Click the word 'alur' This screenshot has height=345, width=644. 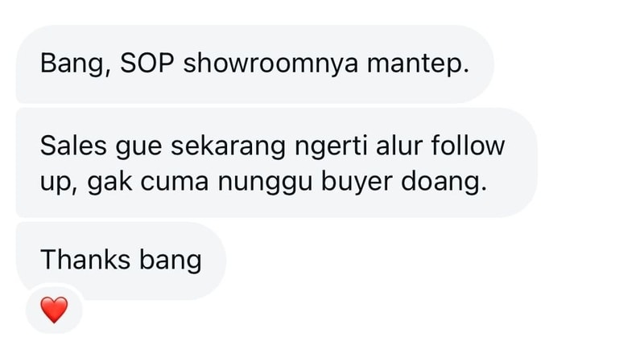coord(399,146)
